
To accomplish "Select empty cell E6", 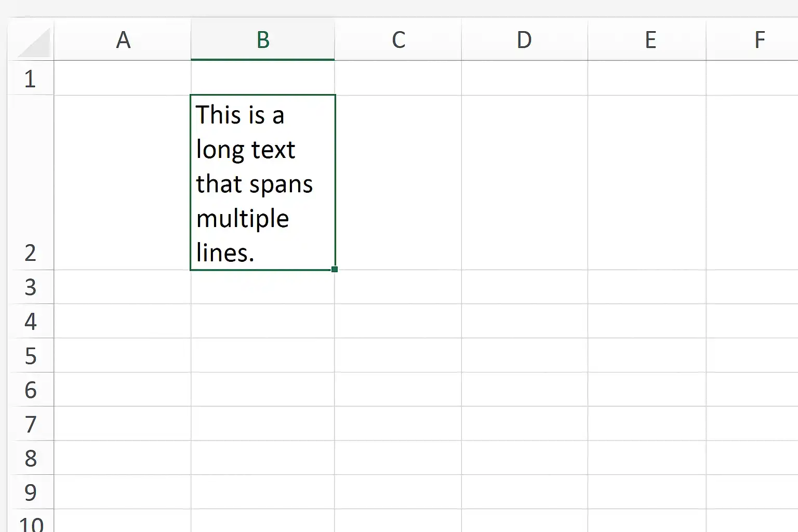I will tap(647, 390).
